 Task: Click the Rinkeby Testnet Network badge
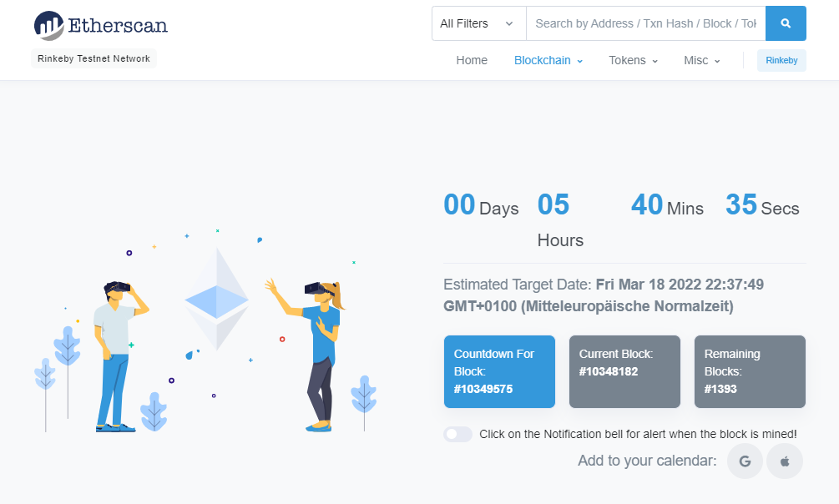pos(94,59)
